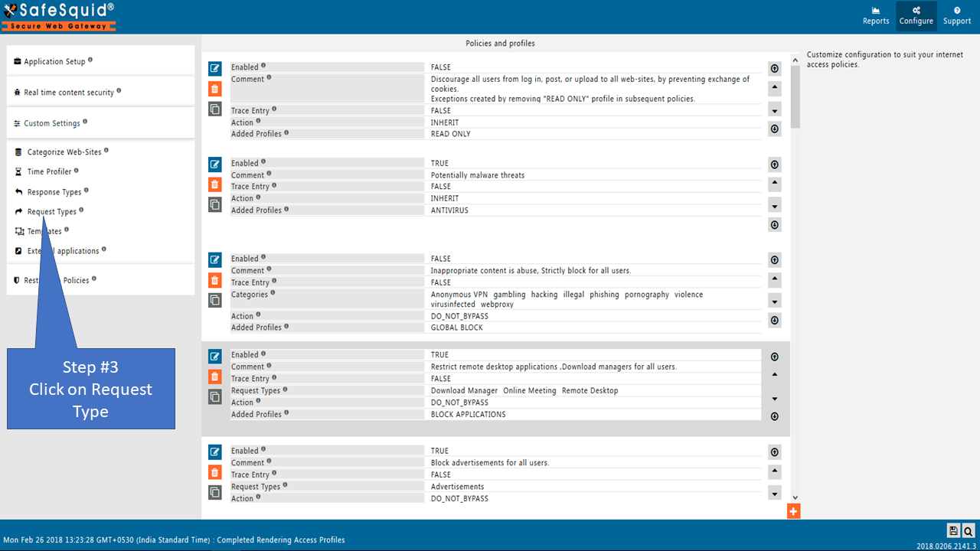
Task: Open the Support tab
Action: coord(957,15)
